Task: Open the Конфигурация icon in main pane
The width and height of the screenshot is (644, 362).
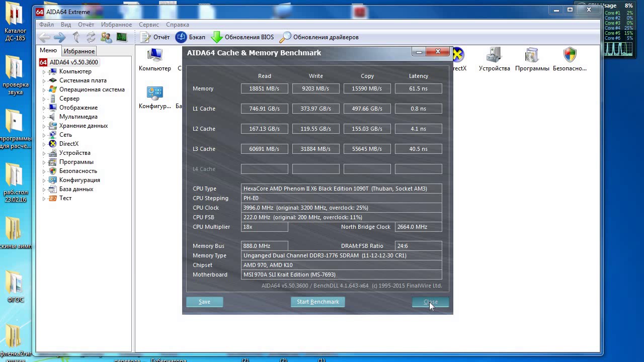Action: pos(155,98)
